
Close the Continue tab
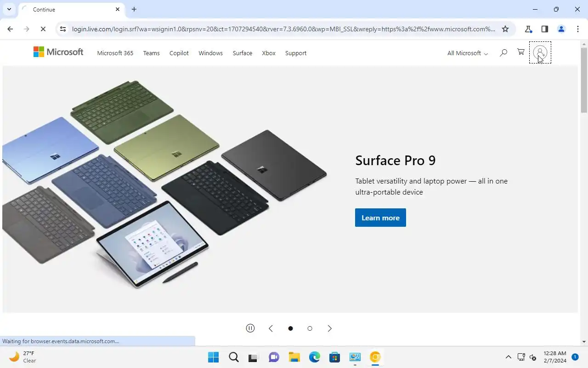tap(118, 9)
